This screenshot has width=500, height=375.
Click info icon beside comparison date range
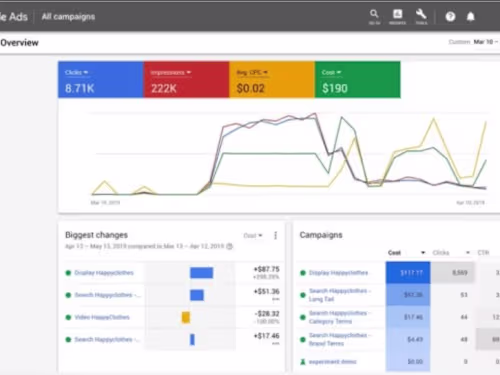coord(229,246)
